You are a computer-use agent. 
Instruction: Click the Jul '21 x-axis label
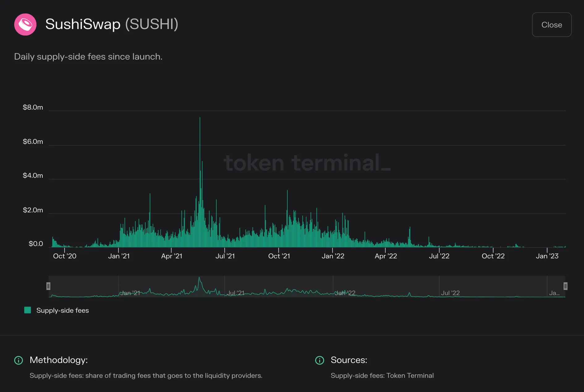click(x=225, y=256)
